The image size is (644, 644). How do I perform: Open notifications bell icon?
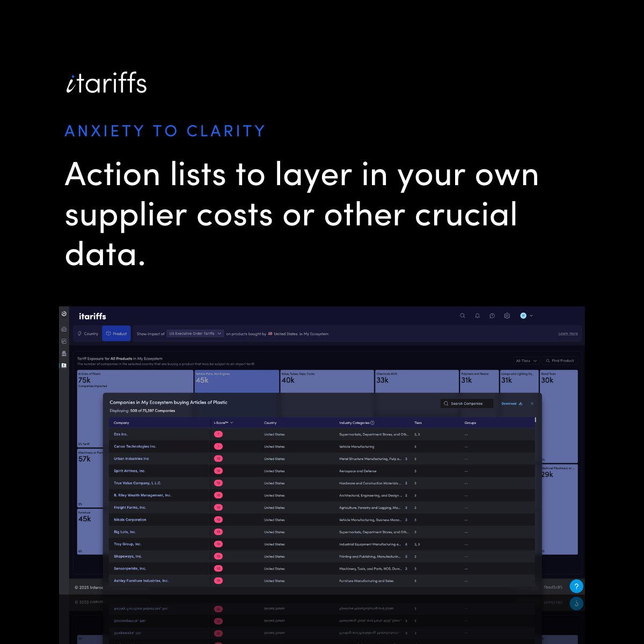(478, 316)
